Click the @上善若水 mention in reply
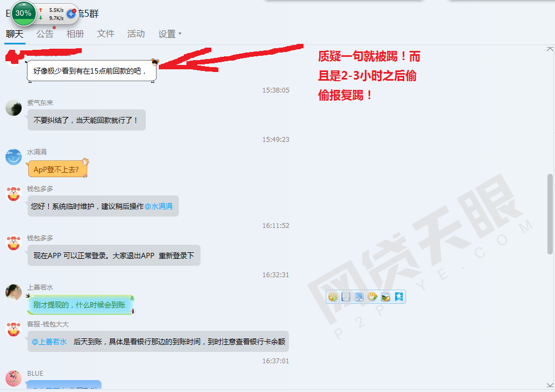Image resolution: width=555 pixels, height=392 pixels. point(49,342)
